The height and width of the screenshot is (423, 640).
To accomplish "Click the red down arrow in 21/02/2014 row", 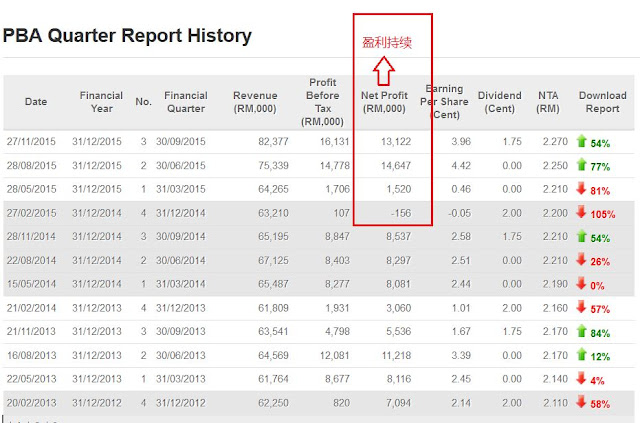I will [581, 307].
